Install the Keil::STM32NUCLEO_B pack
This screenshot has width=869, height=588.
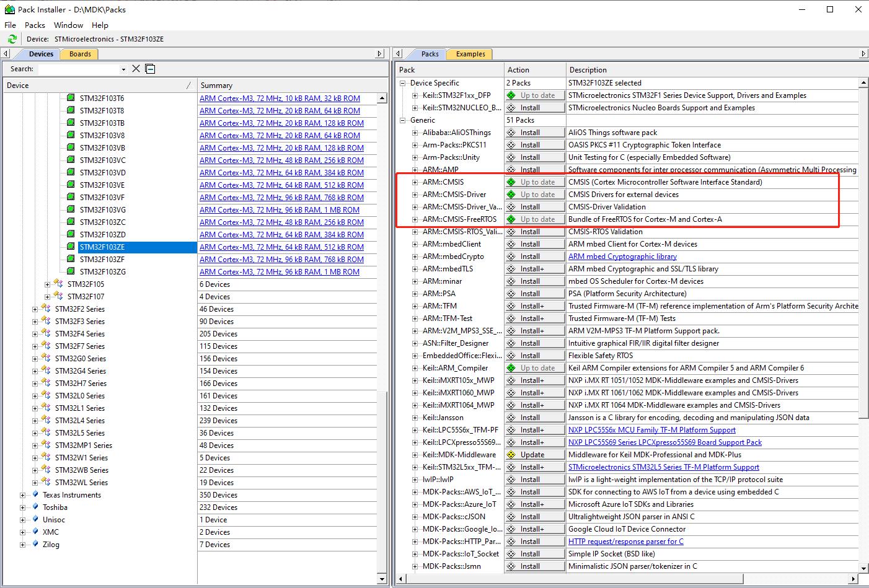coord(534,108)
